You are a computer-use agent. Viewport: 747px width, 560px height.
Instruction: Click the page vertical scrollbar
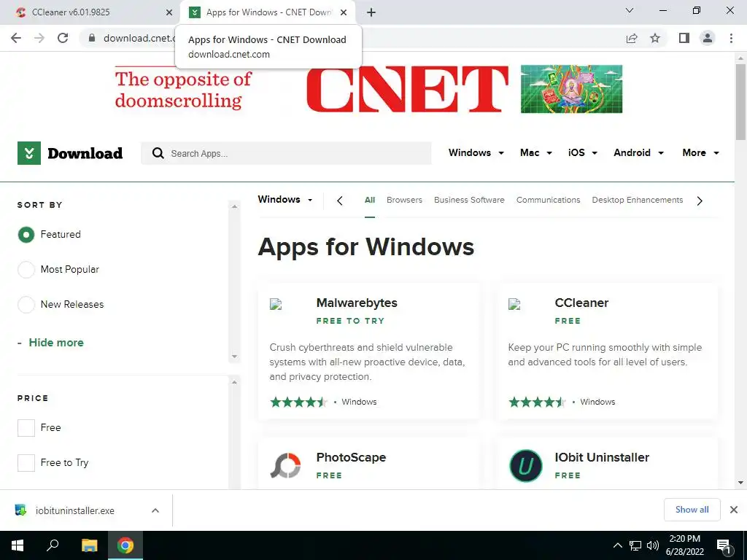(x=740, y=101)
